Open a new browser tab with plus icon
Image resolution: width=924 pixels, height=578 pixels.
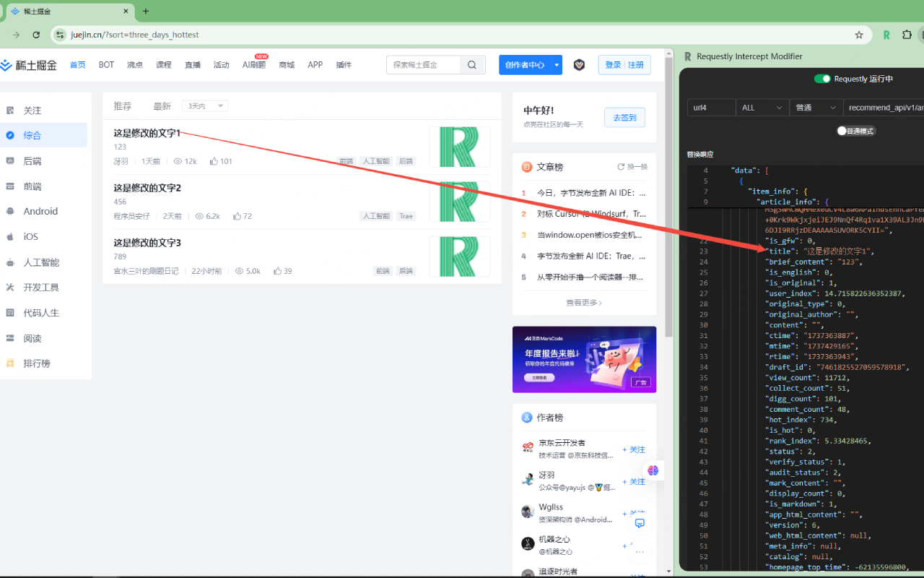point(146,11)
